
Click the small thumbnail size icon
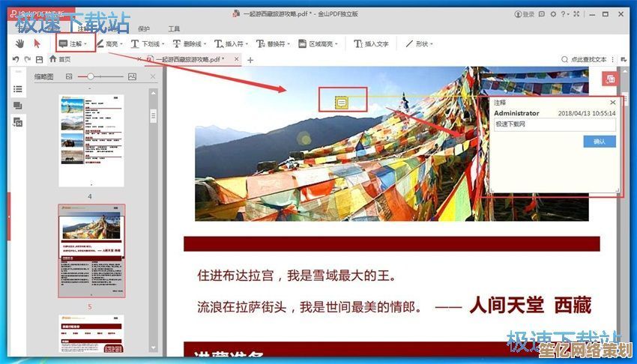[x=69, y=76]
